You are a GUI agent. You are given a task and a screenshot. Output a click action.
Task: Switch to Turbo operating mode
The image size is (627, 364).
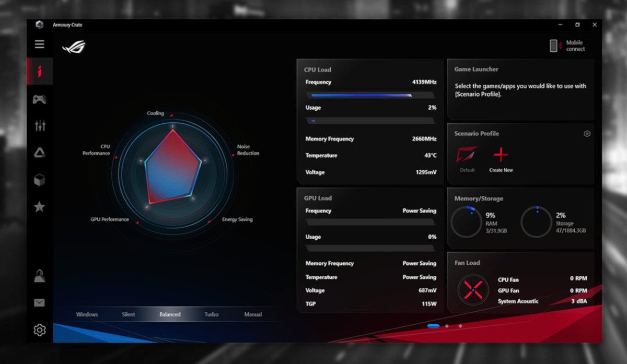212,314
